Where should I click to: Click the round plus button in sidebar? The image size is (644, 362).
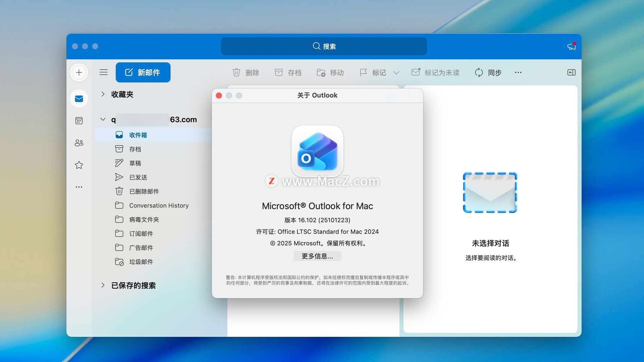point(79,72)
